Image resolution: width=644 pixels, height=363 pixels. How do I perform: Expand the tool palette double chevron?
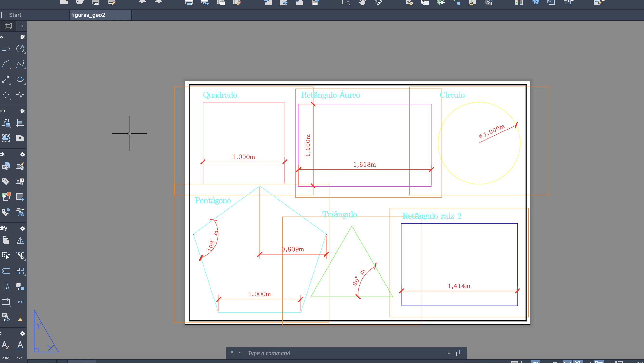22,26
